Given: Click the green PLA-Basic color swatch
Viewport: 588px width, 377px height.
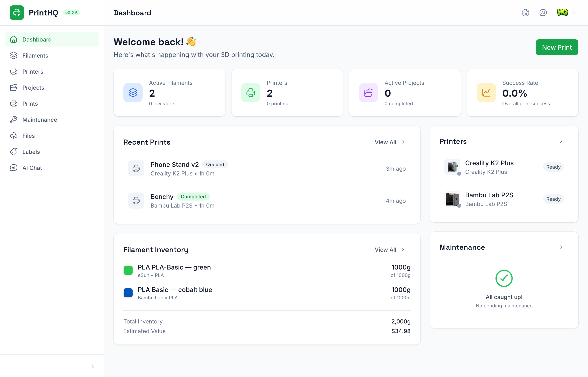Looking at the screenshot, I should point(128,270).
